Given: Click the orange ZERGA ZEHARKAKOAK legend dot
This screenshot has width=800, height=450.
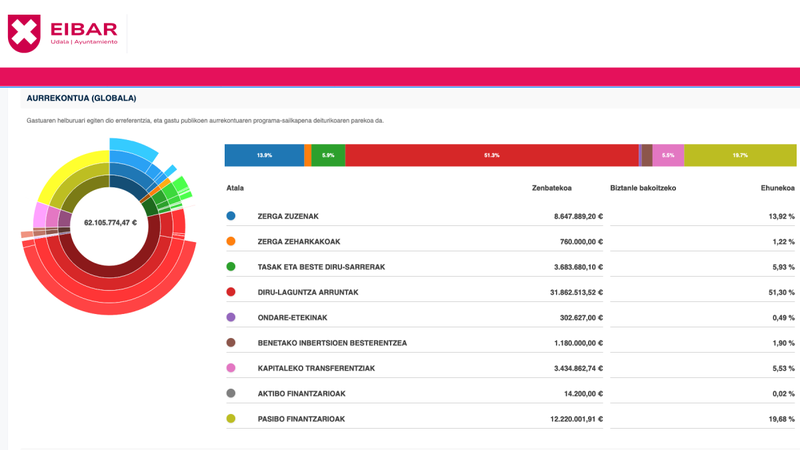Looking at the screenshot, I should click(231, 241).
